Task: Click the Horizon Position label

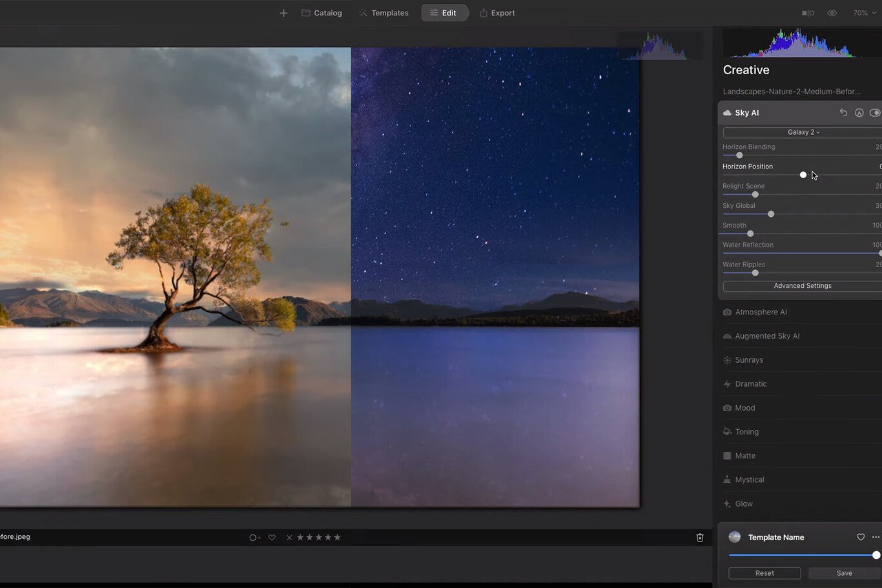Action: pos(748,167)
